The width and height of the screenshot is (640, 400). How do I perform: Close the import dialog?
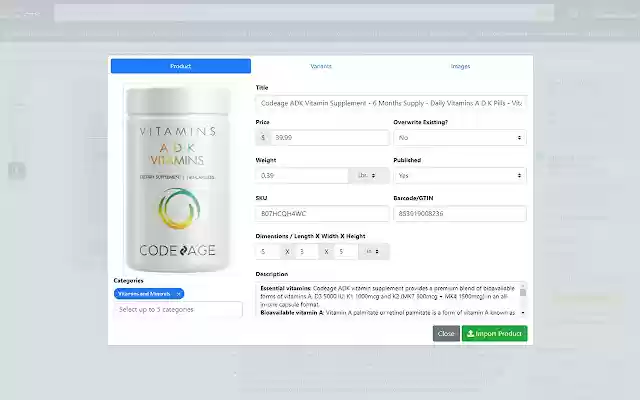tap(446, 333)
